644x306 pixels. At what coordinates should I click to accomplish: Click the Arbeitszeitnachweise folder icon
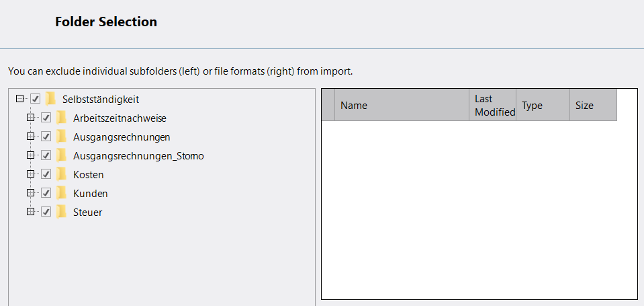click(x=62, y=118)
